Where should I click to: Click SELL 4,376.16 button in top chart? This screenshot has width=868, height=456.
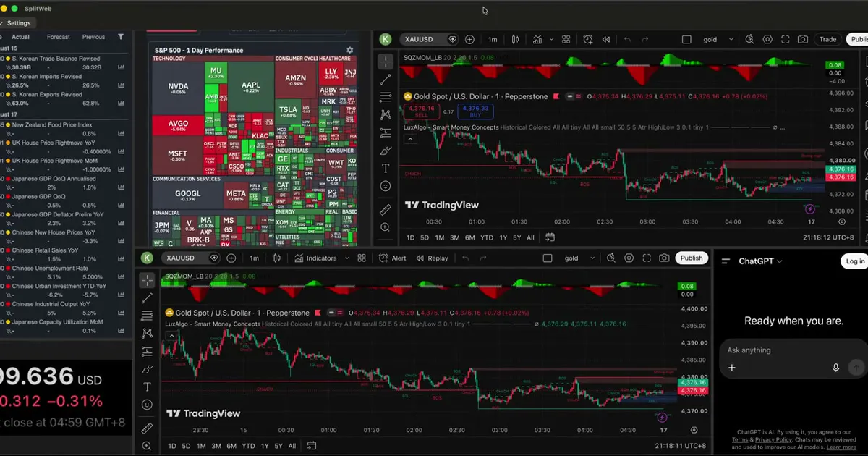421,111
